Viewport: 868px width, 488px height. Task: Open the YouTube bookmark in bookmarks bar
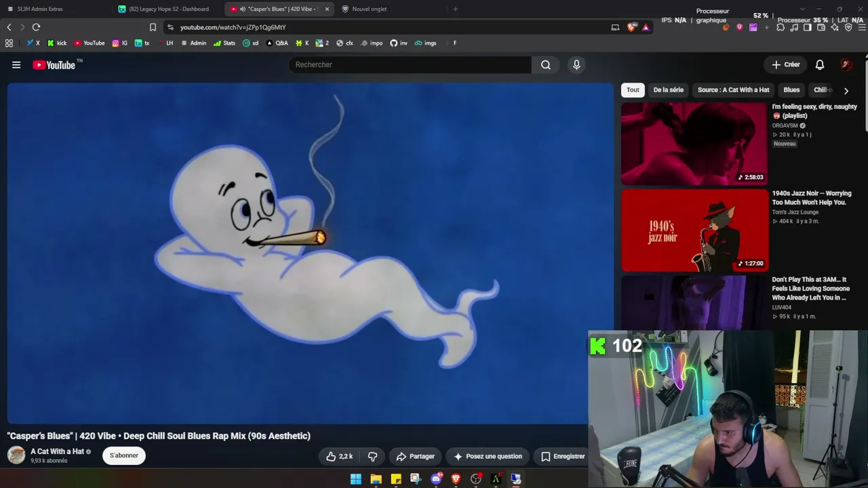click(x=90, y=43)
